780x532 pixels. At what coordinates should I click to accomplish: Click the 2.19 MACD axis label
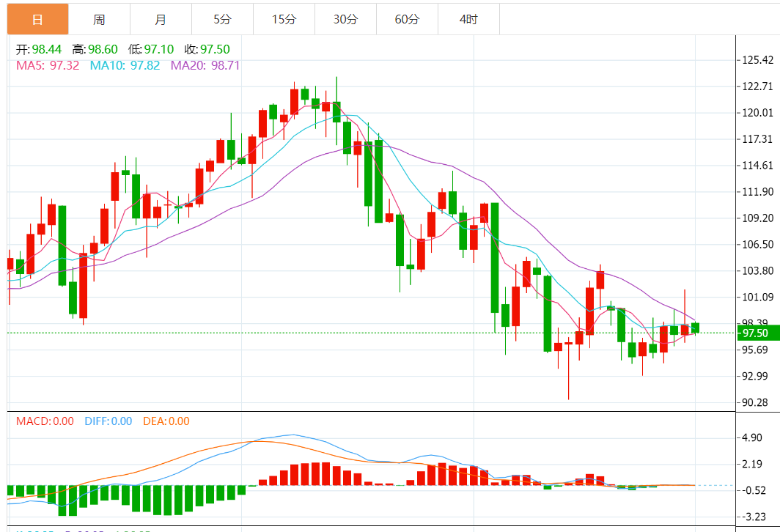coord(751,464)
